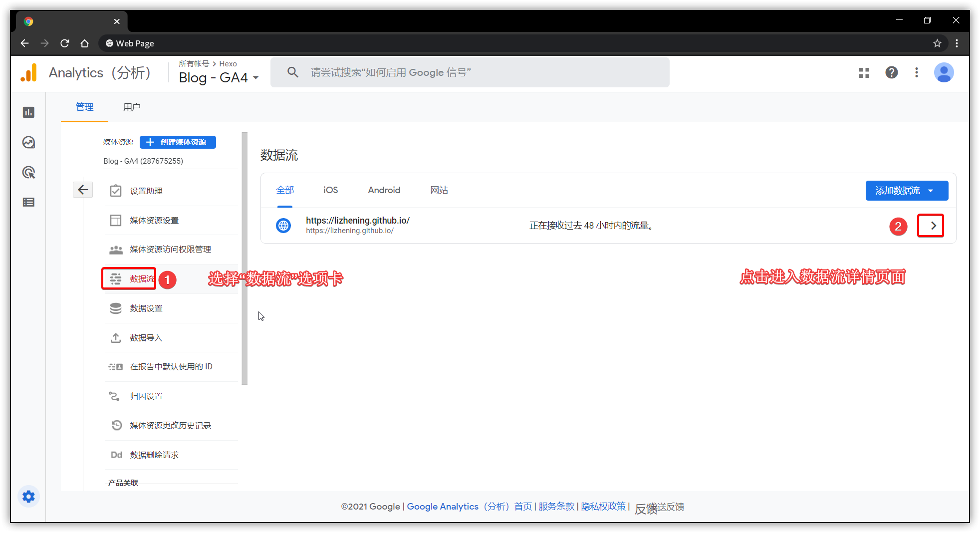The height and width of the screenshot is (533, 980).
Task: Click the default reporting identity icon
Action: pyautogui.click(x=116, y=367)
